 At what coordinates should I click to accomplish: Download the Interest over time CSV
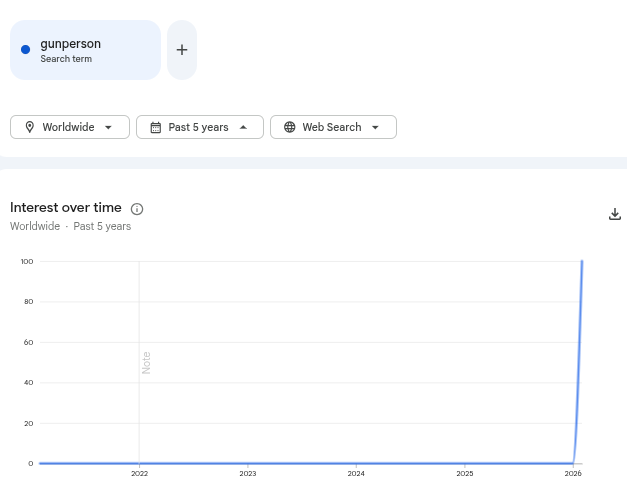pyautogui.click(x=615, y=214)
